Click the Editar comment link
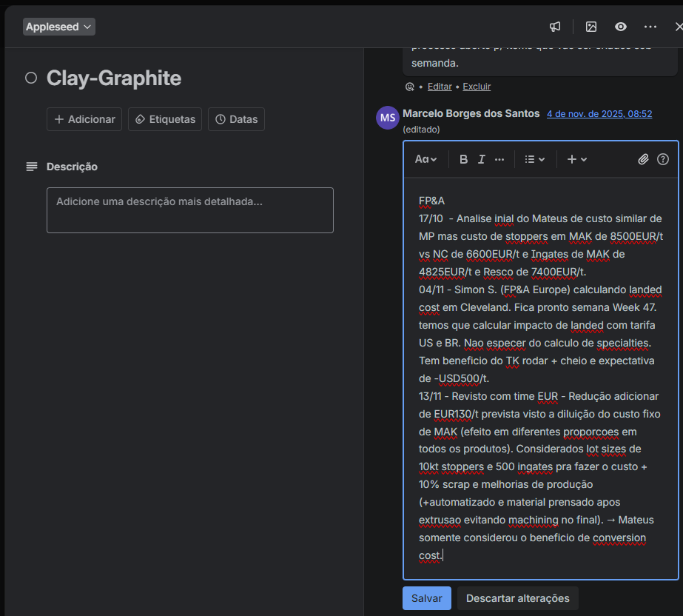683x616 pixels. pos(440,87)
